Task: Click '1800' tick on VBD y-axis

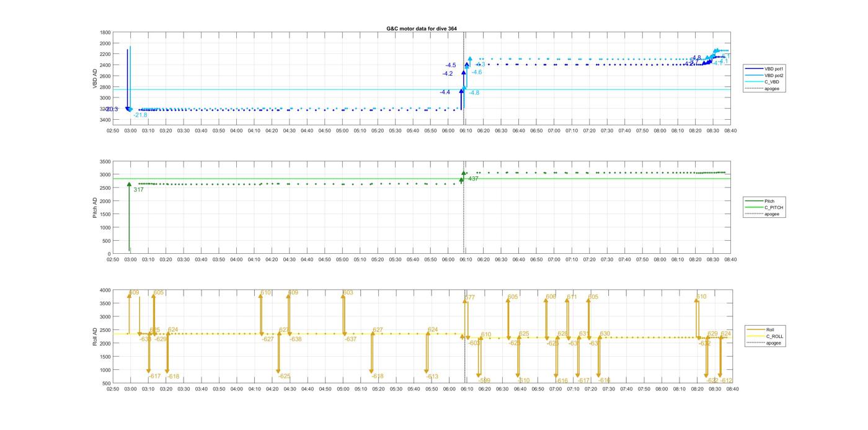Action: pyautogui.click(x=105, y=32)
